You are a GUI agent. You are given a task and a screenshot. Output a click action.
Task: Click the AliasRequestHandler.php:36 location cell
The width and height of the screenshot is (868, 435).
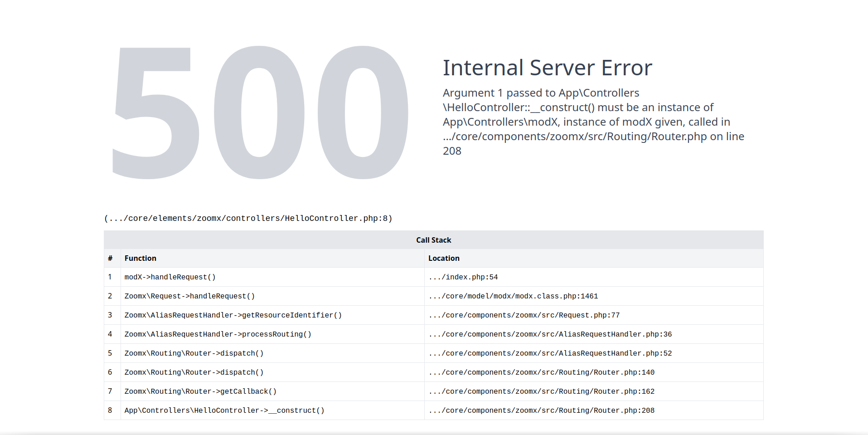594,334
